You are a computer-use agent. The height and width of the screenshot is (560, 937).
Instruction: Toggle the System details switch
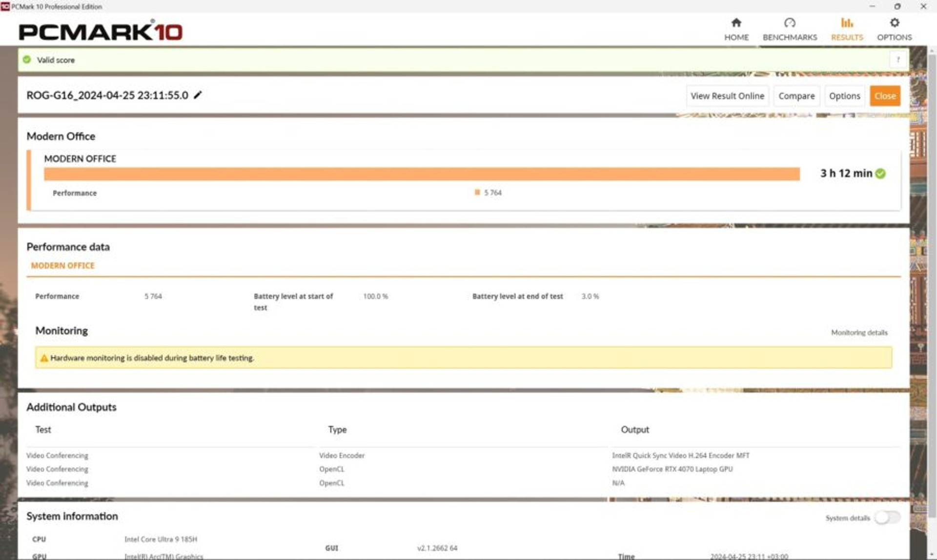pyautogui.click(x=887, y=518)
